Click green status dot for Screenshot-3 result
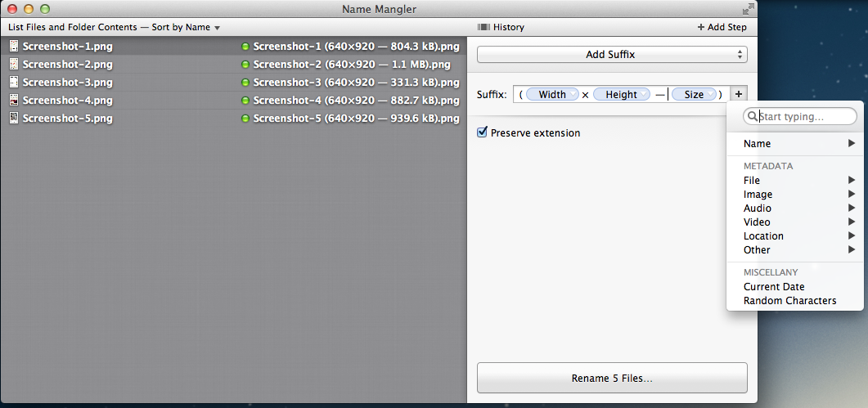The image size is (868, 408). (x=245, y=83)
